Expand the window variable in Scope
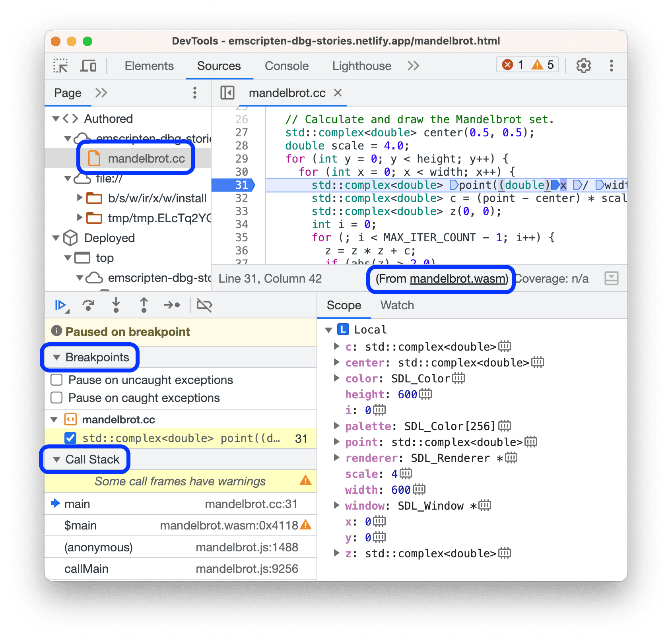Viewport: 672px width, 640px height. click(x=337, y=505)
